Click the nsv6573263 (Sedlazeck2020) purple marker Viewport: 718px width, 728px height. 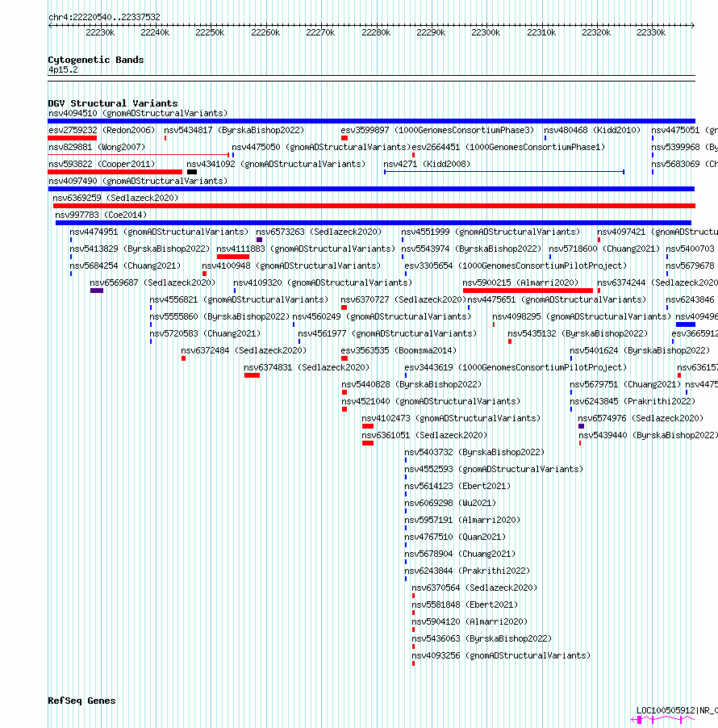click(260, 240)
